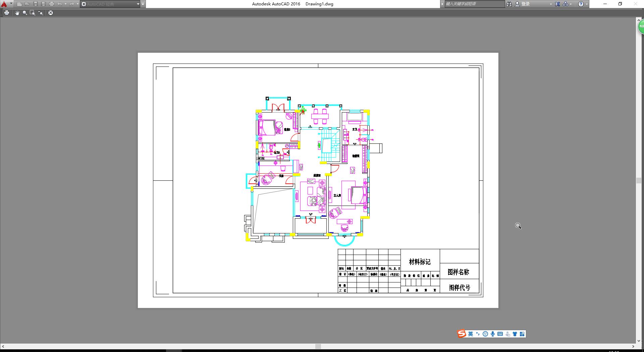Click the Print button in preview toolbar
Screen dimensions: 644x352
(x=6, y=13)
